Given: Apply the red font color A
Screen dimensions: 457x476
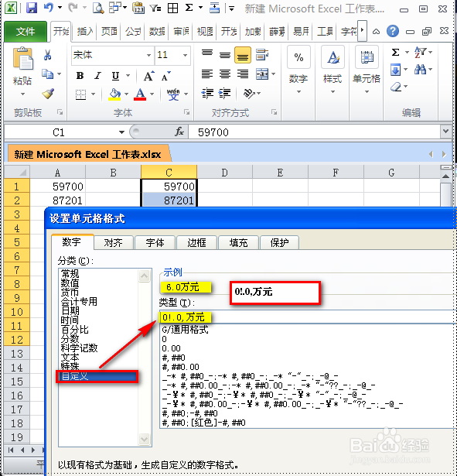Looking at the screenshot, I should tap(140, 94).
